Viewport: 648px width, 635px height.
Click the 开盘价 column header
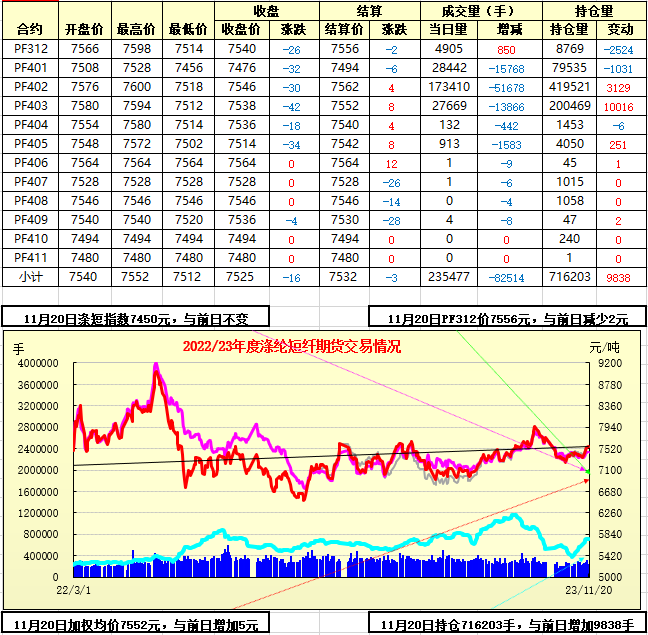84,29
